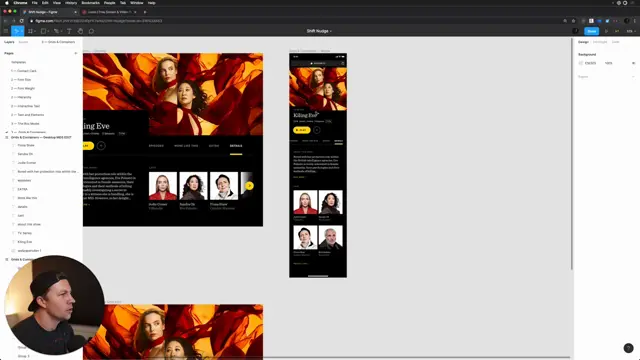Select the 'Font Size' page
Screen dimensions: 640x360
point(21,80)
